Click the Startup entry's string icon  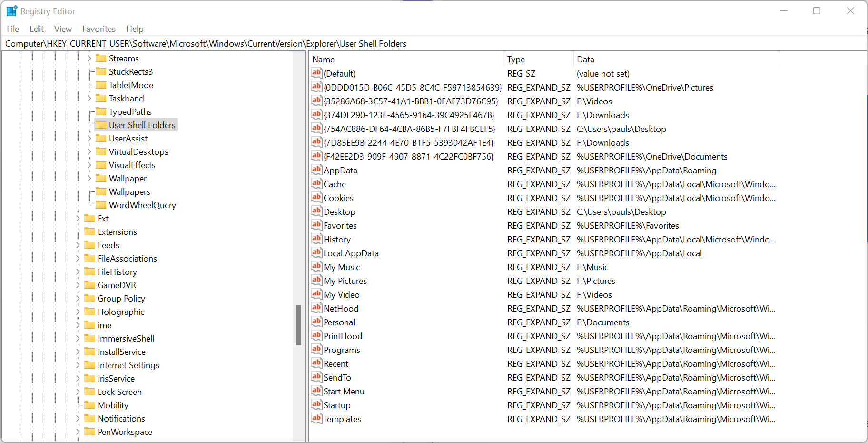[x=316, y=404]
